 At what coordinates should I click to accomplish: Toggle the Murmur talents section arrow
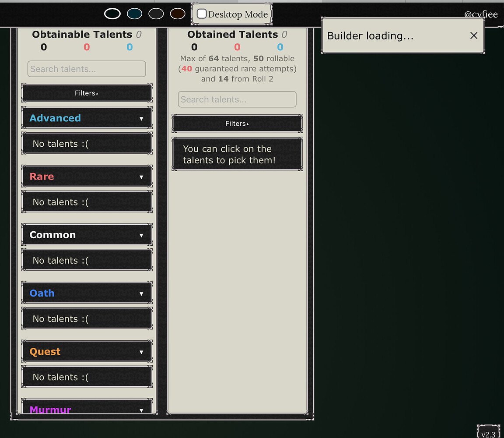click(x=141, y=410)
